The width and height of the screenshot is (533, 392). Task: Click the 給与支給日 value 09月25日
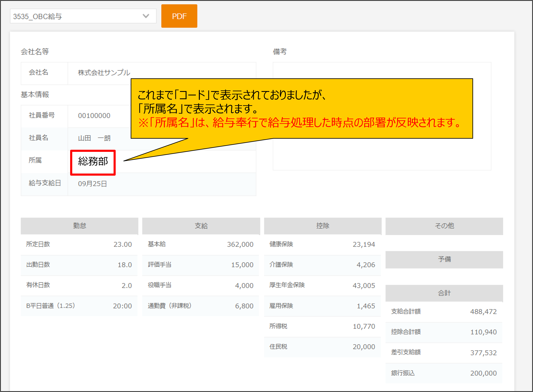pos(92,184)
